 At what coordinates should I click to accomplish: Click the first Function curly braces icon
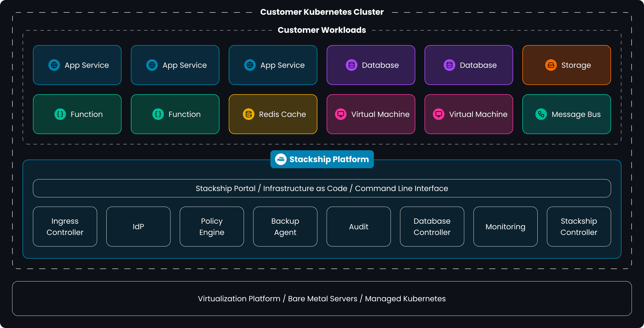[x=60, y=114]
